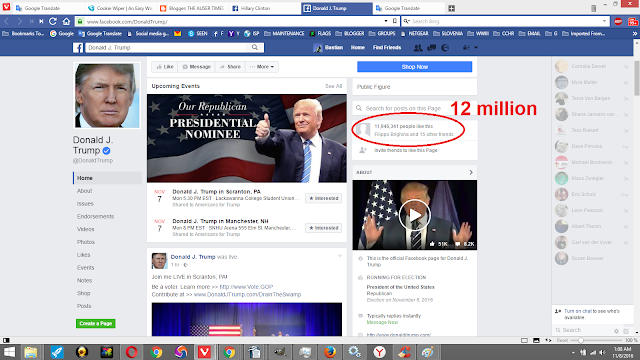Launch Opera from the taskbar

(x=131, y=352)
